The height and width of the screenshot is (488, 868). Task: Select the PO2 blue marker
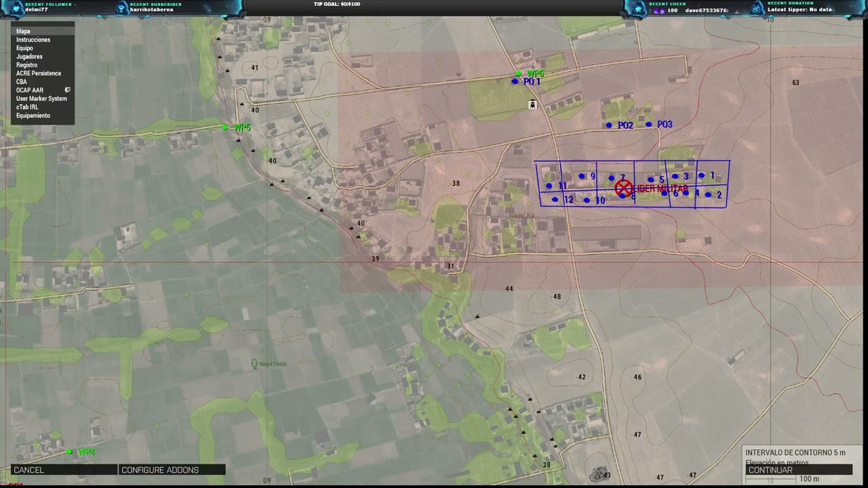point(609,125)
